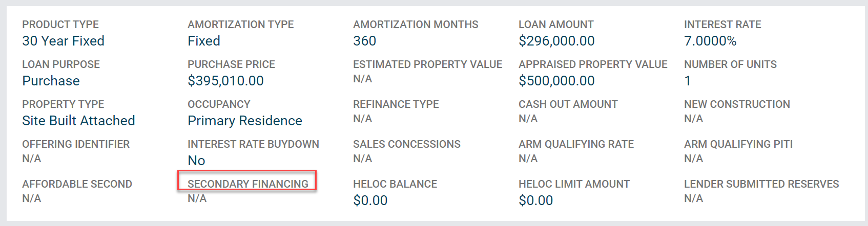868x226 pixels.
Task: Click the Purchase loan purpose value
Action: click(x=51, y=81)
